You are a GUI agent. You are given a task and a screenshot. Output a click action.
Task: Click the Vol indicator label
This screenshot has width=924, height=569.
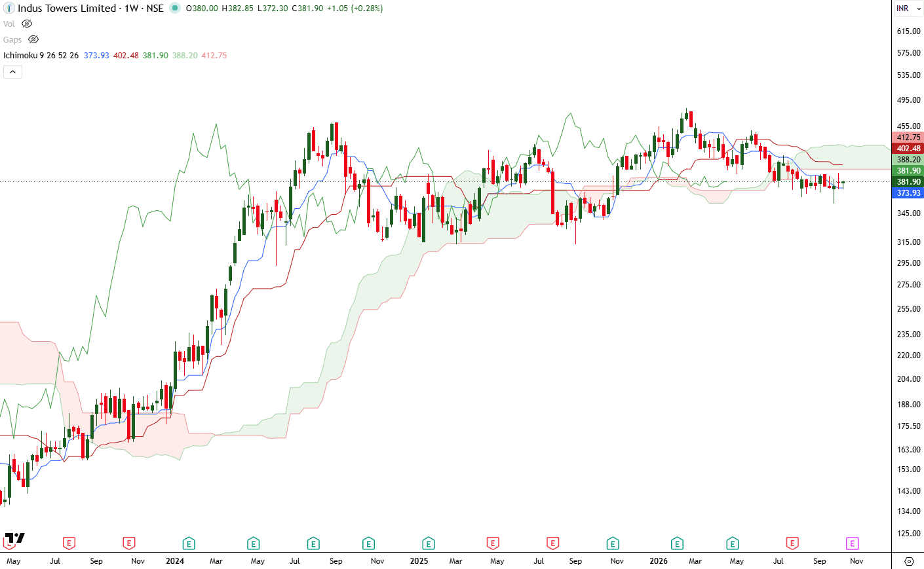9,24
